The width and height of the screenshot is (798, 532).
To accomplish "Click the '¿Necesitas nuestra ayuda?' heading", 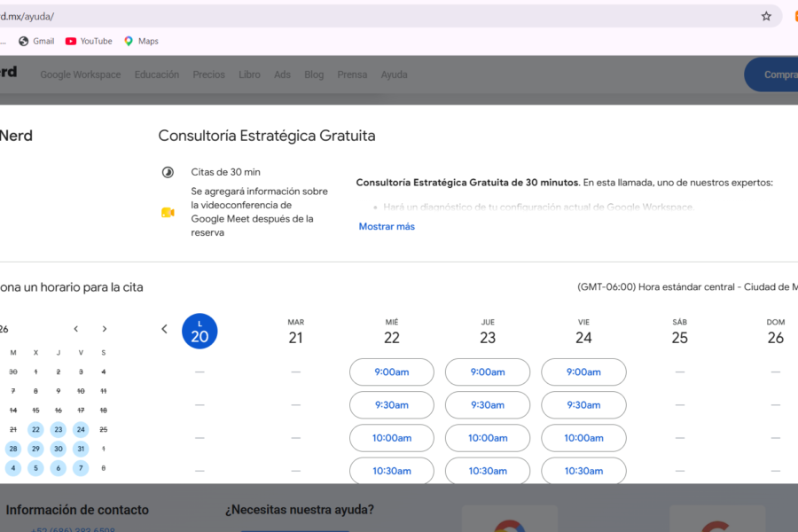I will point(300,510).
